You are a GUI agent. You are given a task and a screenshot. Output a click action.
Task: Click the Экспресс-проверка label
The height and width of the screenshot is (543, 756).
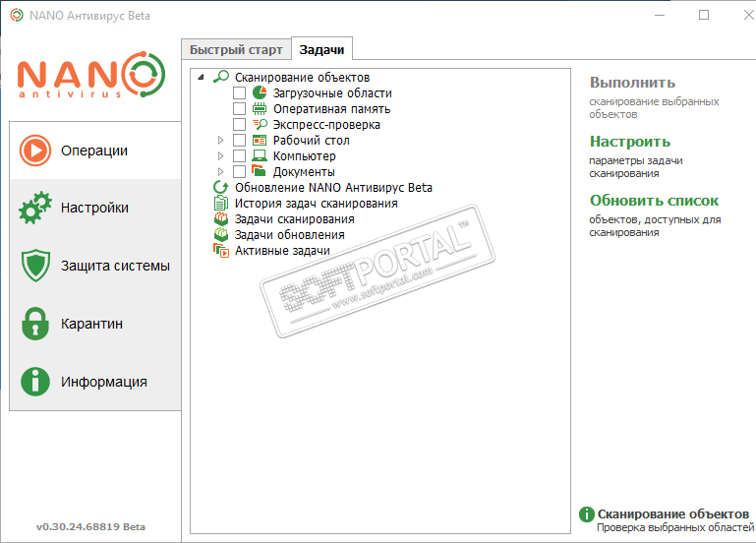[326, 124]
